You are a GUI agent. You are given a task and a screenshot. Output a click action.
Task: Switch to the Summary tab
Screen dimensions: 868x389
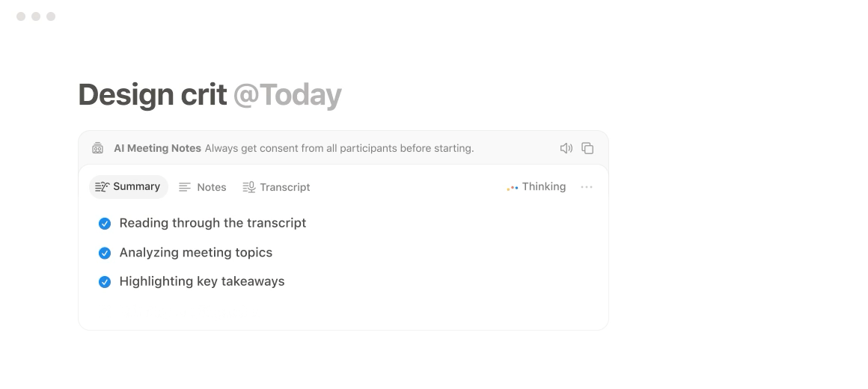(129, 187)
